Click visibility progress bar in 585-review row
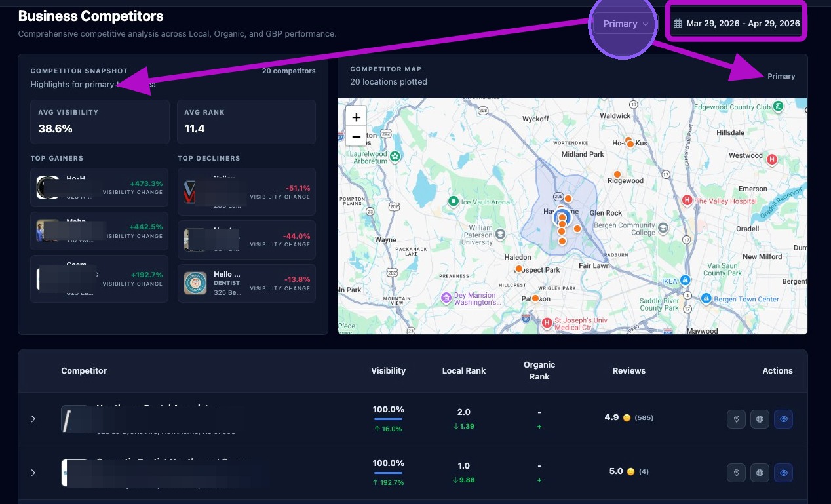 [388, 419]
